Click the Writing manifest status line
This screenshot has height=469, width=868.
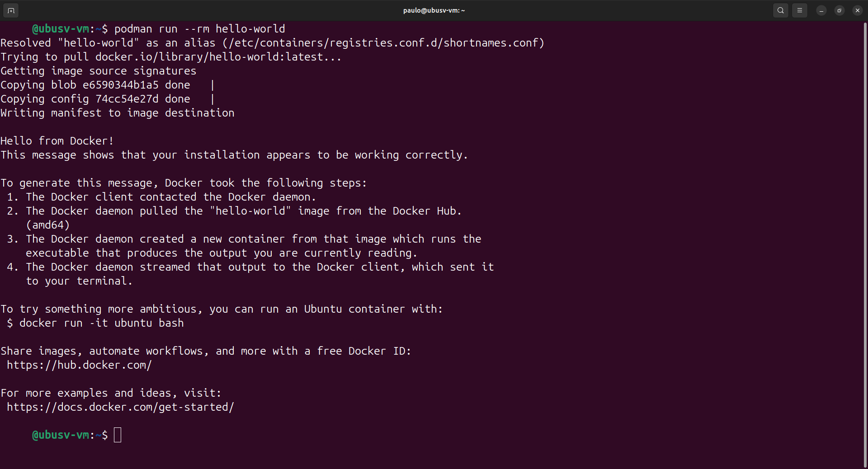click(117, 113)
